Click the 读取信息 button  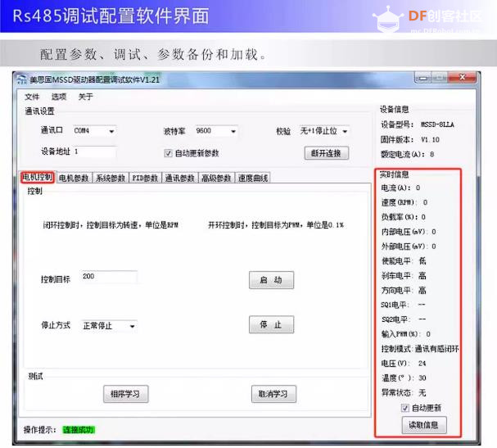pyautogui.click(x=424, y=425)
